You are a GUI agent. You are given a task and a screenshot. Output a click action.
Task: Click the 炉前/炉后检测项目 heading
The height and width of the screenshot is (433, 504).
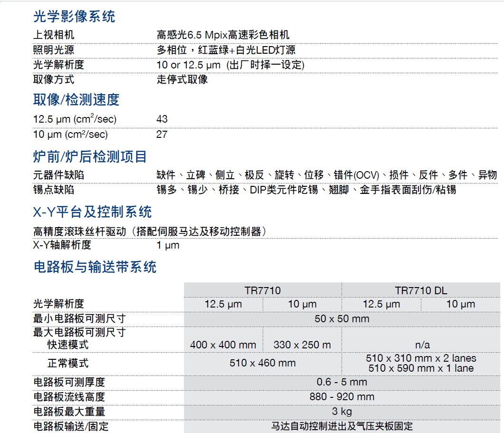pos(90,156)
